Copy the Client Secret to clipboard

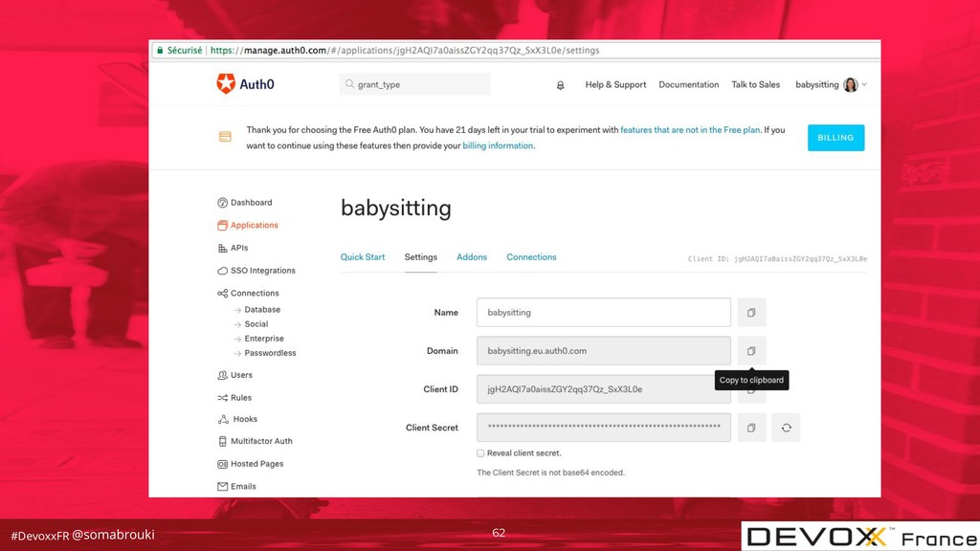point(751,428)
